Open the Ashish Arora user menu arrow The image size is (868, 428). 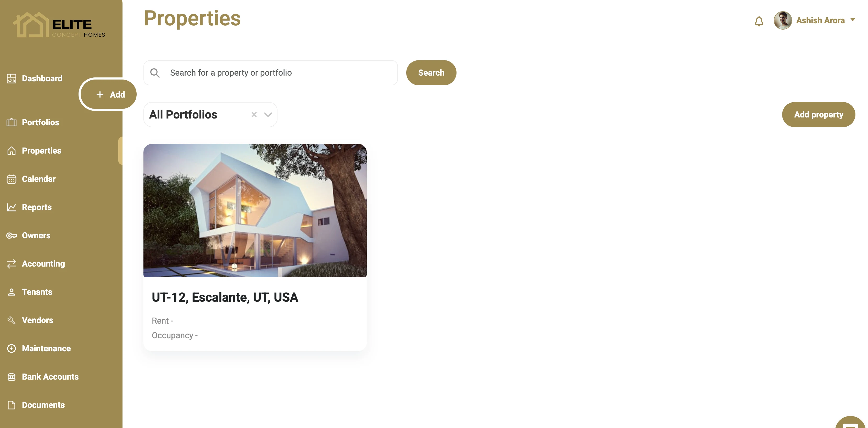853,20
